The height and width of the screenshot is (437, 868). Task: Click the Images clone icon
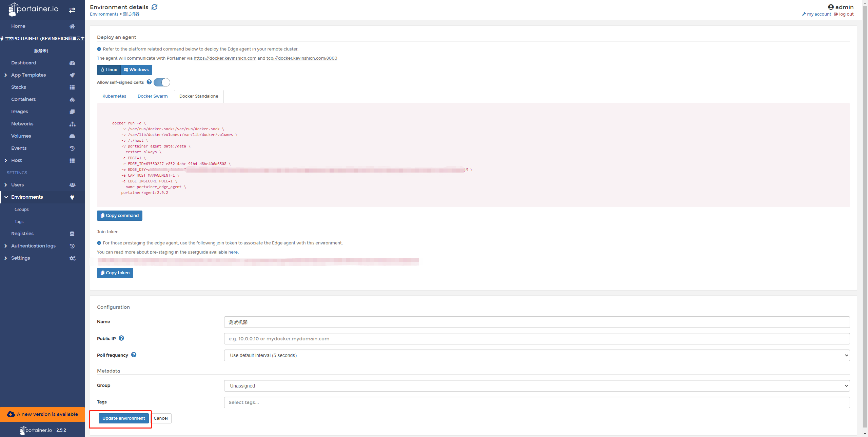[x=72, y=112]
